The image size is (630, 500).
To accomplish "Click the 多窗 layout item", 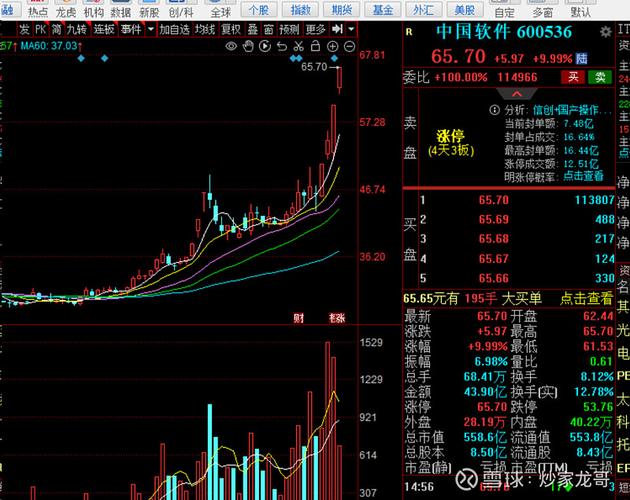I will (542, 10).
